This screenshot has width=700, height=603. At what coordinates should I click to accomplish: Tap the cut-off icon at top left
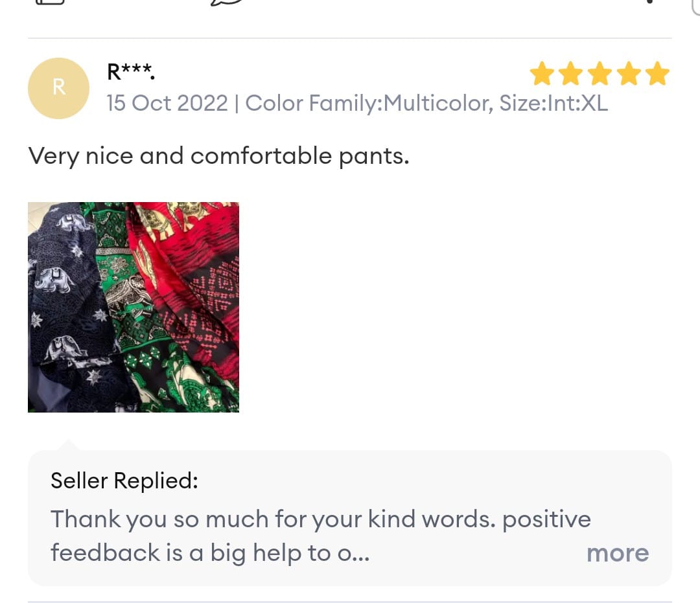(50, 2)
